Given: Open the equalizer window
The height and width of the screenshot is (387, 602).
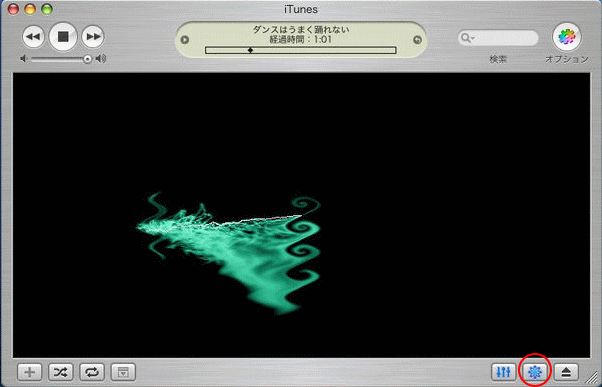Looking at the screenshot, I should (504, 372).
